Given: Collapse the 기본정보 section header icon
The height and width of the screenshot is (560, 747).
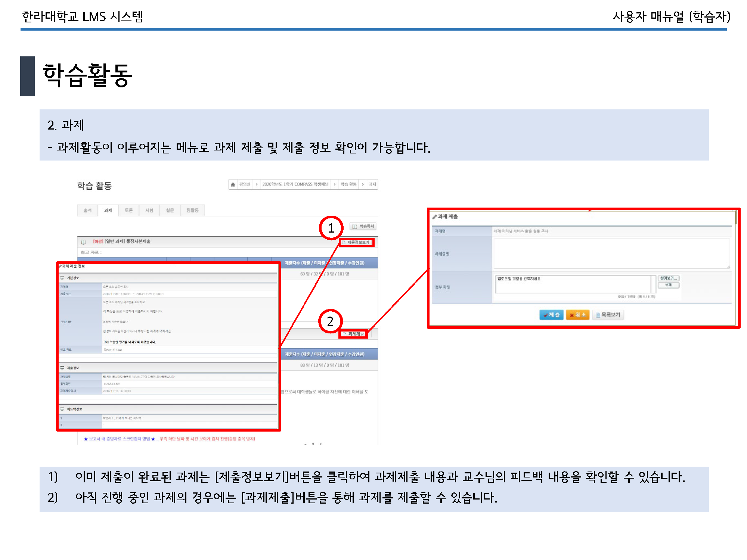Looking at the screenshot, I should (62, 278).
